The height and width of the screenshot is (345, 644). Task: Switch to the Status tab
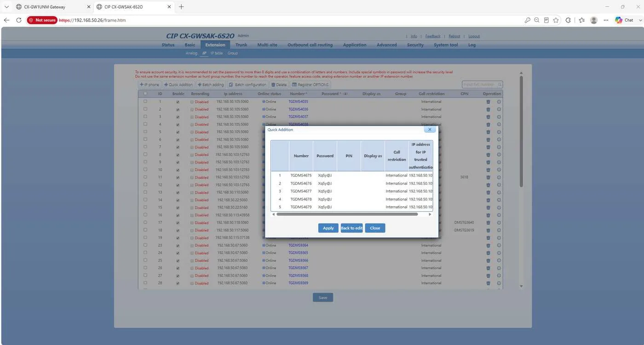click(x=168, y=45)
